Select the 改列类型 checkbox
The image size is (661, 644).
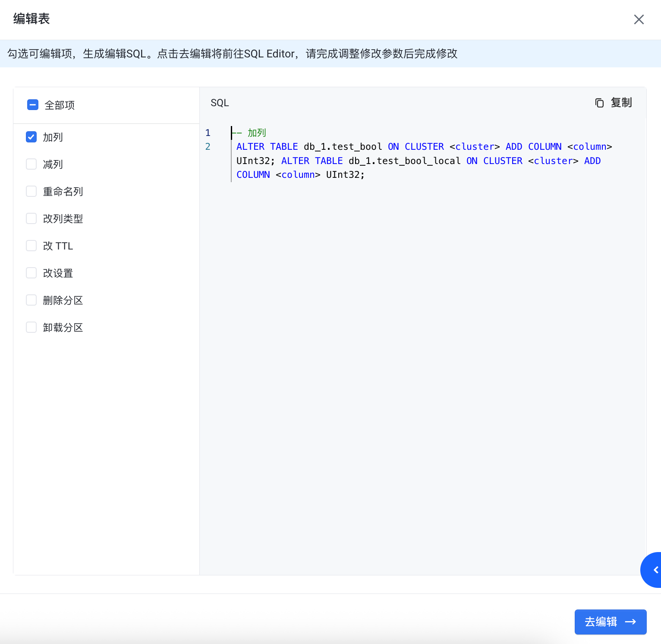pyautogui.click(x=31, y=218)
